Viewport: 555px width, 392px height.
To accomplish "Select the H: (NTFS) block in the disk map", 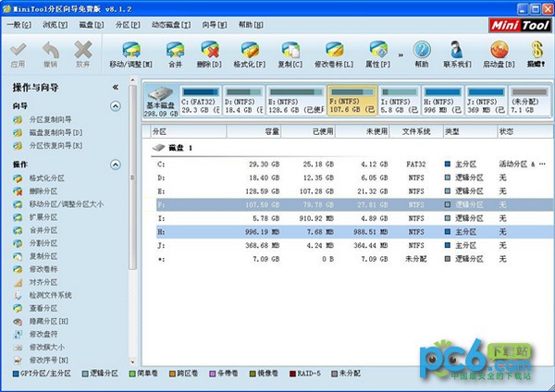I will point(443,101).
